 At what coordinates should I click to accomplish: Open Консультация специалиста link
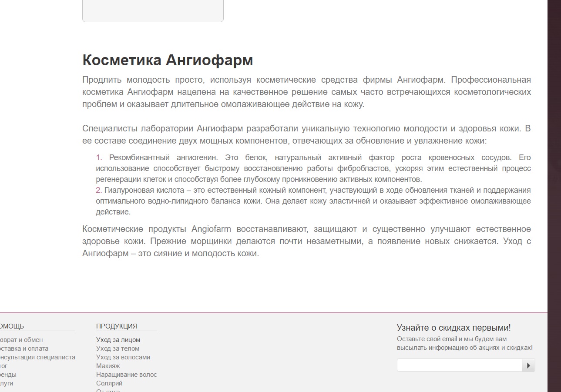[x=37, y=357]
